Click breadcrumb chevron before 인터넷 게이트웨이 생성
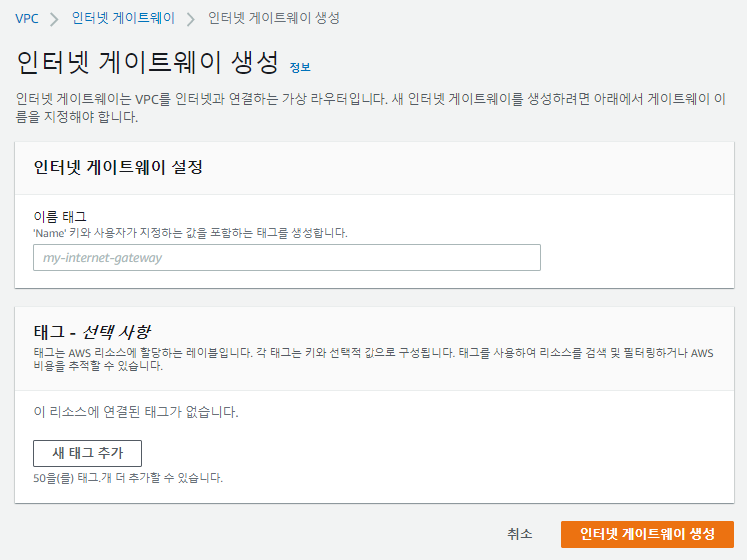The image size is (747, 560). (x=190, y=18)
